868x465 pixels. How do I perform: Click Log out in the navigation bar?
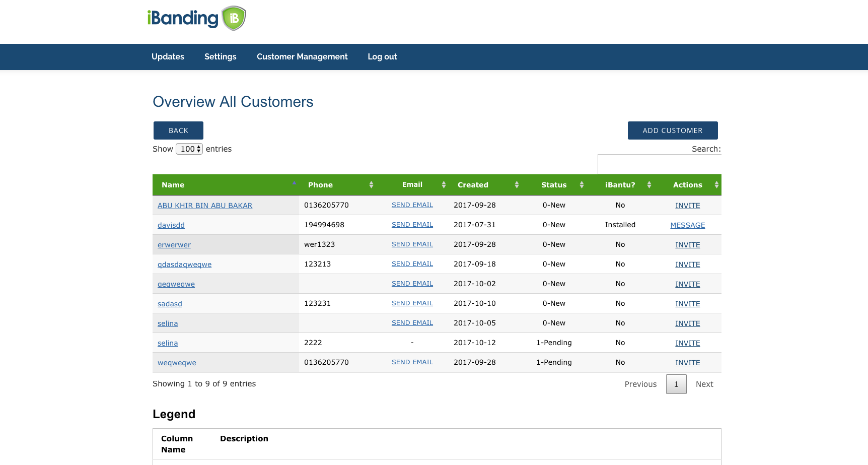[382, 56]
